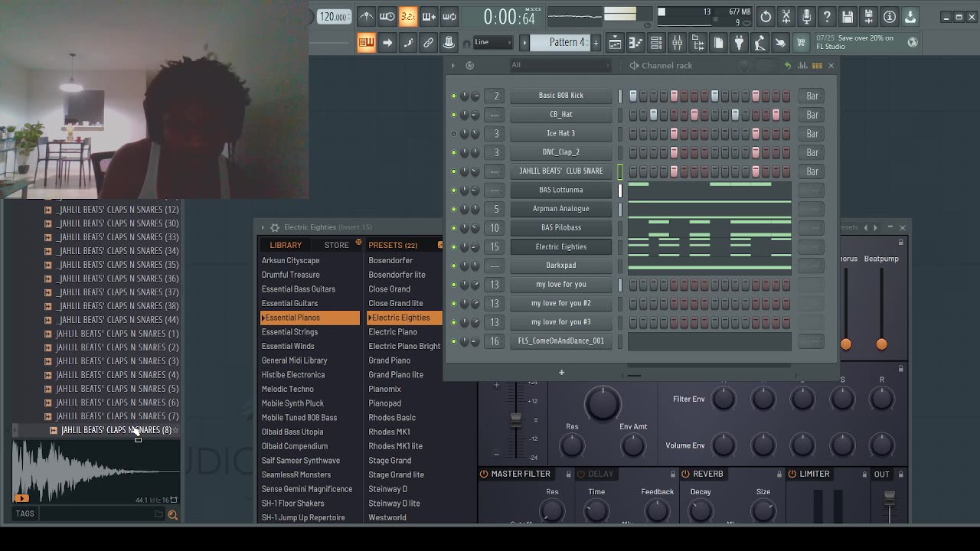
Task: Add a new channel with plus button
Action: click(561, 373)
